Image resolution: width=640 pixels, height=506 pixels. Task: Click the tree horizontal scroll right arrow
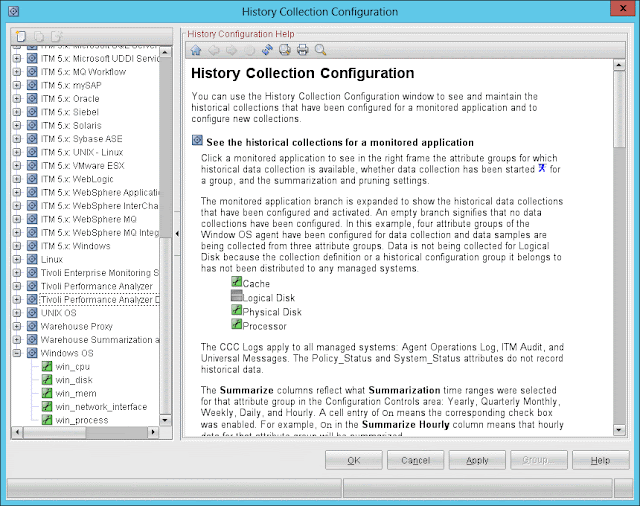(x=153, y=432)
